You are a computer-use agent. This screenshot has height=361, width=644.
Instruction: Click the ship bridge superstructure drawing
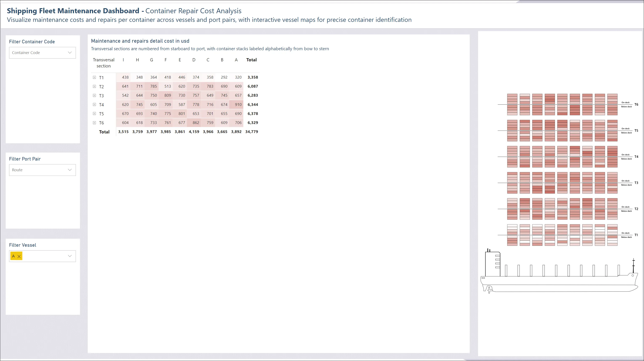coord(493,264)
